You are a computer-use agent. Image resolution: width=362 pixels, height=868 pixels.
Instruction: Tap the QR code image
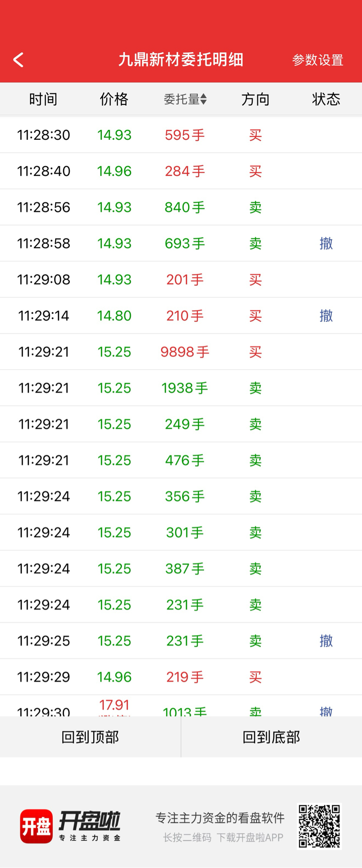(319, 826)
